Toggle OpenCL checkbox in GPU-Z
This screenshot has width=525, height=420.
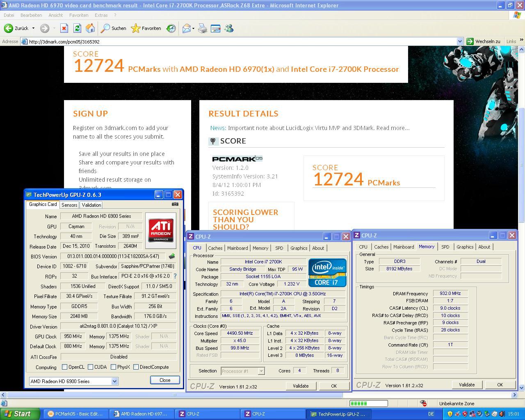point(64,367)
